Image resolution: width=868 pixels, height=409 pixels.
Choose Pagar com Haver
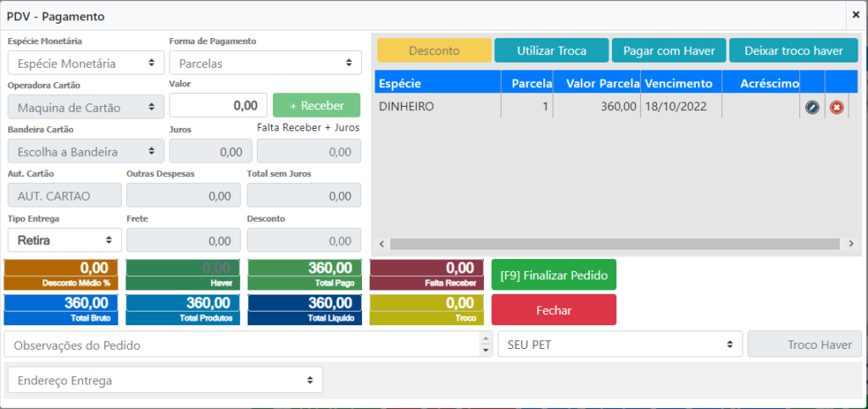668,51
